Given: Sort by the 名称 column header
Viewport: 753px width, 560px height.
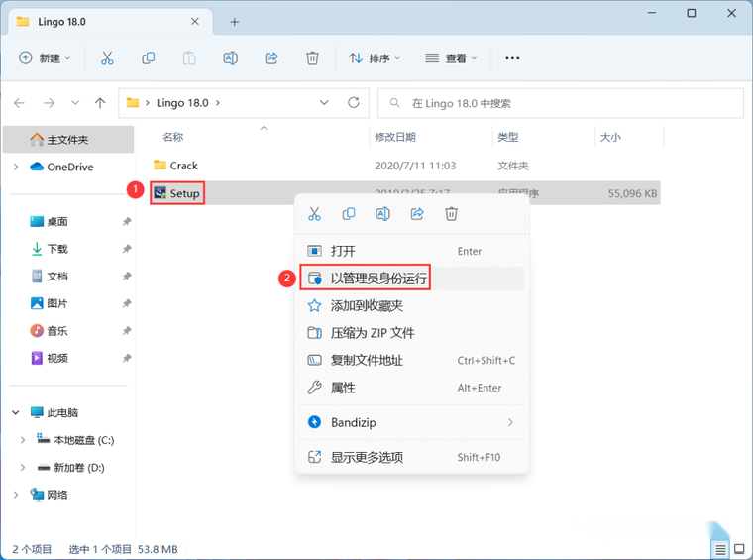Looking at the screenshot, I should [172, 137].
